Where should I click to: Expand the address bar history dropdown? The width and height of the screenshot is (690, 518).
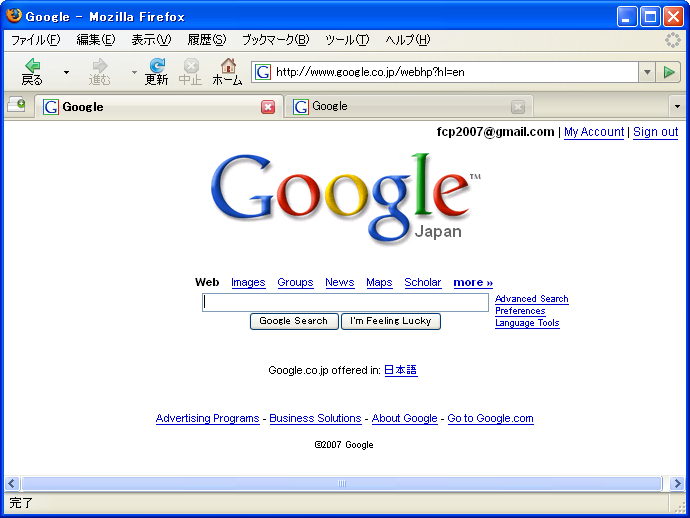pyautogui.click(x=647, y=72)
